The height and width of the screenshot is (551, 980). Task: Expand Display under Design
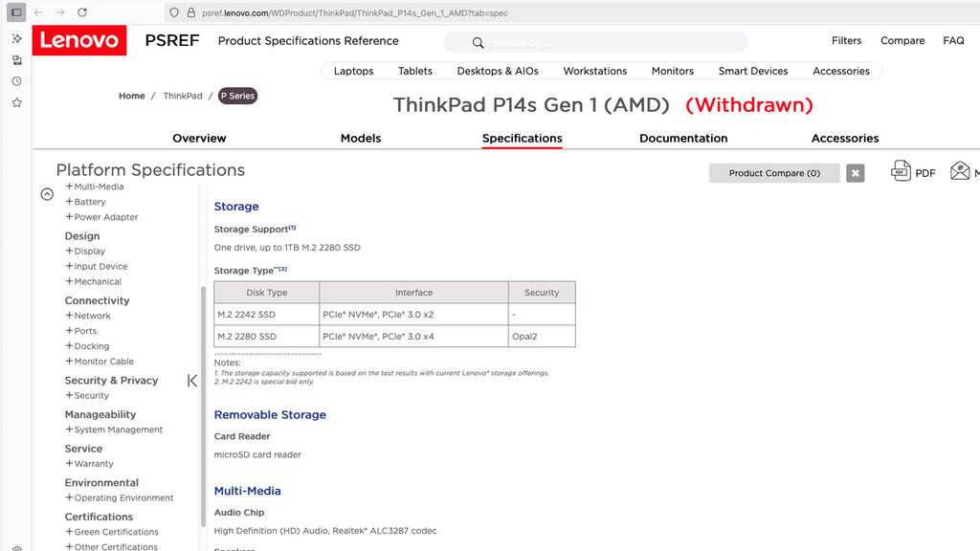(x=85, y=252)
